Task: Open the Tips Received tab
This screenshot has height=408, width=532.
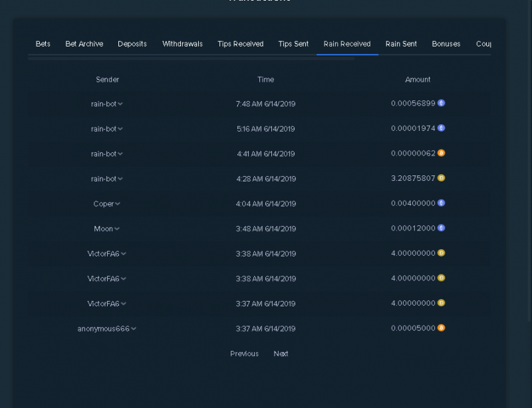Action: pyautogui.click(x=240, y=44)
